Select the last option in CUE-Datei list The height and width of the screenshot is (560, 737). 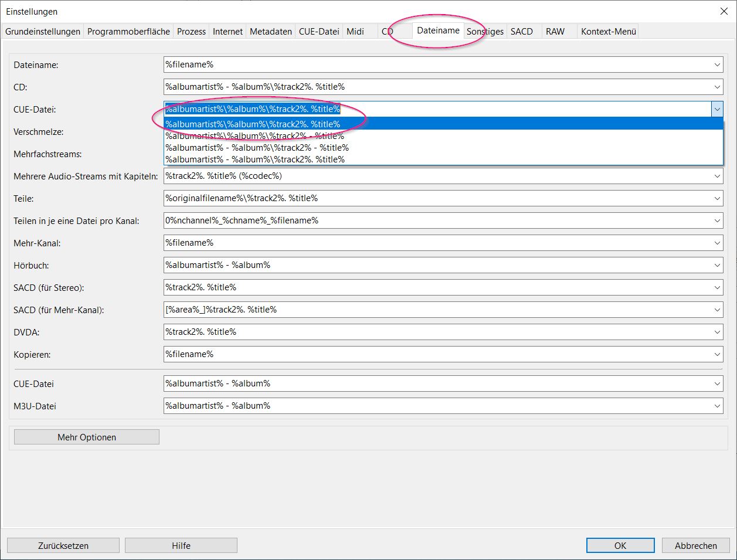pos(255,159)
